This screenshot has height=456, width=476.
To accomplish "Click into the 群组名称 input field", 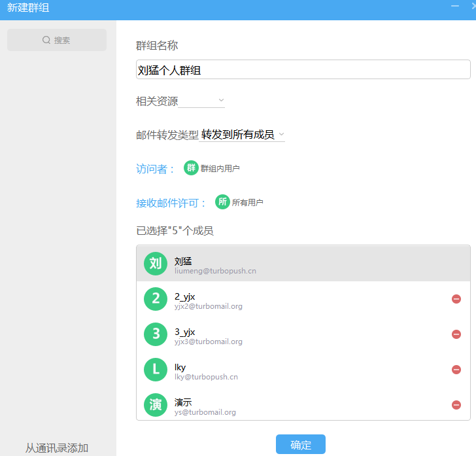I will point(303,70).
